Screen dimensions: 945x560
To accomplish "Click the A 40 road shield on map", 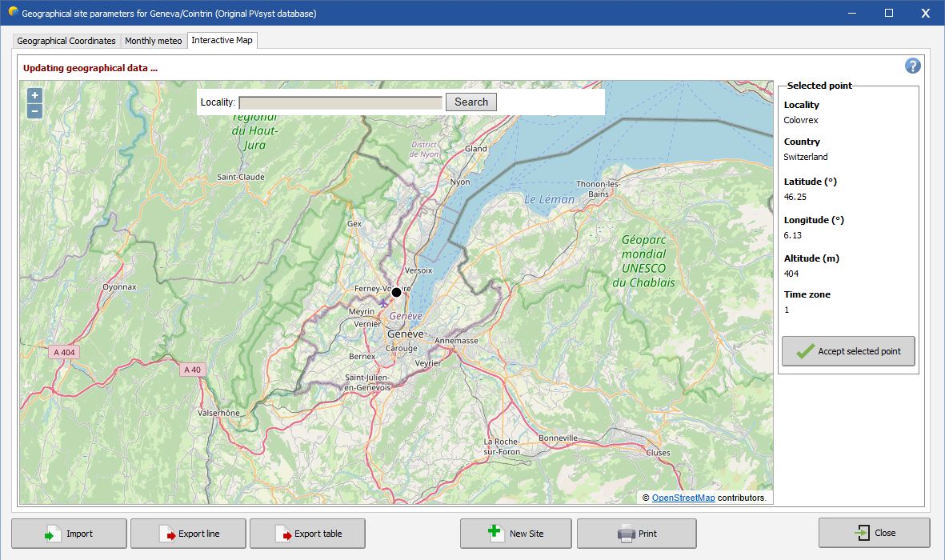I will pos(192,369).
